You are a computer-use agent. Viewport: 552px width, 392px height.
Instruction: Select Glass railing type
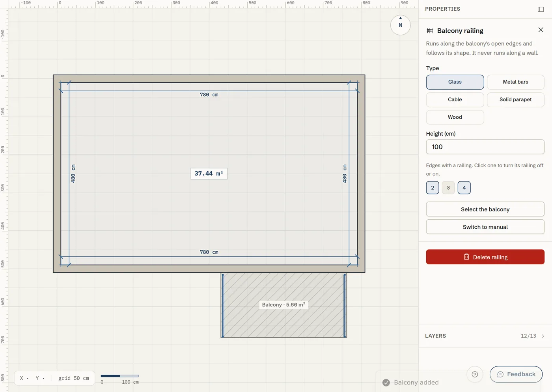[x=455, y=82]
